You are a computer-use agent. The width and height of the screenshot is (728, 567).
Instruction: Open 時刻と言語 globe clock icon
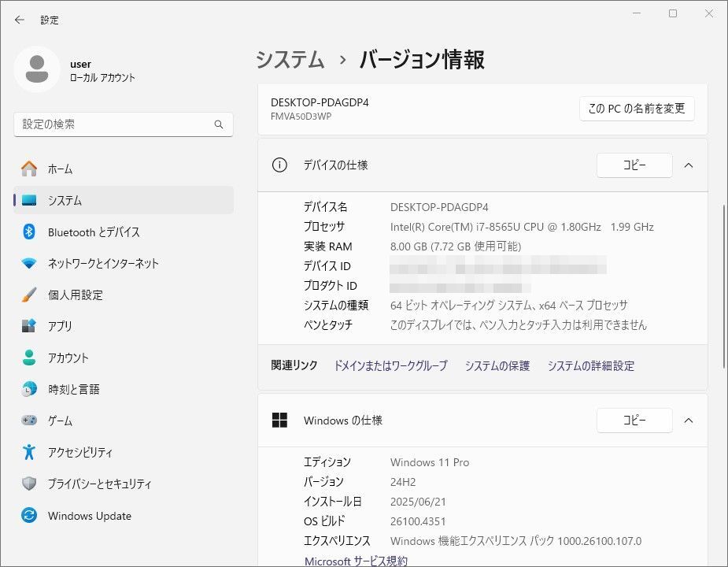point(29,389)
